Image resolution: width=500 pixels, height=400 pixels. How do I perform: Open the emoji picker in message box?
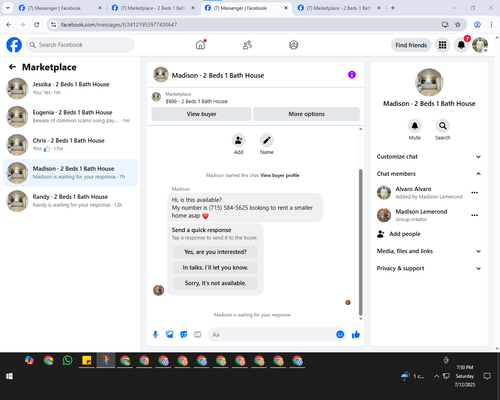tap(340, 334)
